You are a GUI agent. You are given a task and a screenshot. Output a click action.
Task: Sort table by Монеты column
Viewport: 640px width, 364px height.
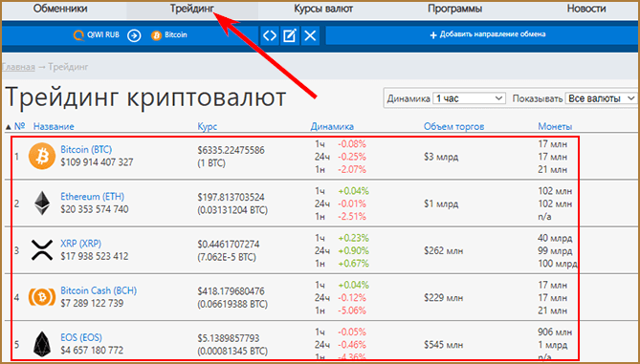pos(555,126)
